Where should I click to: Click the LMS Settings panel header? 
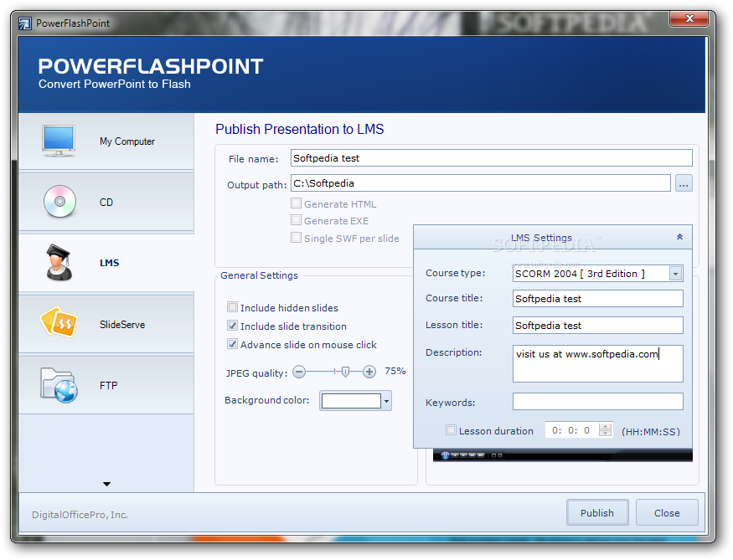point(553,237)
